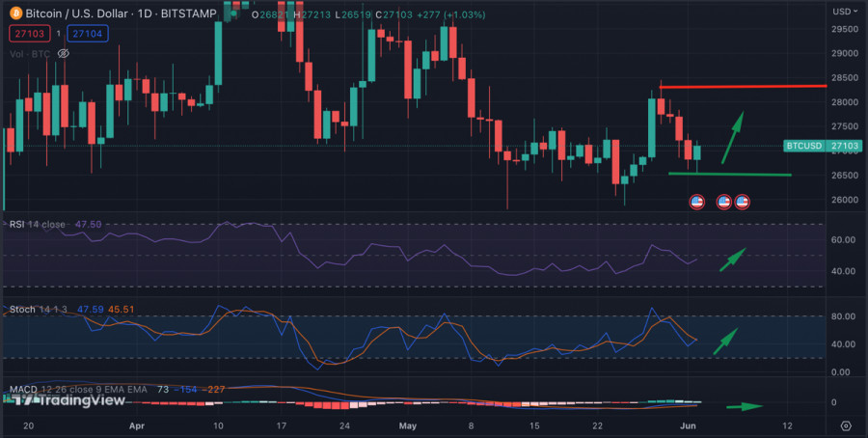Click the BTCUSD 27103 price axis label

pos(823,147)
